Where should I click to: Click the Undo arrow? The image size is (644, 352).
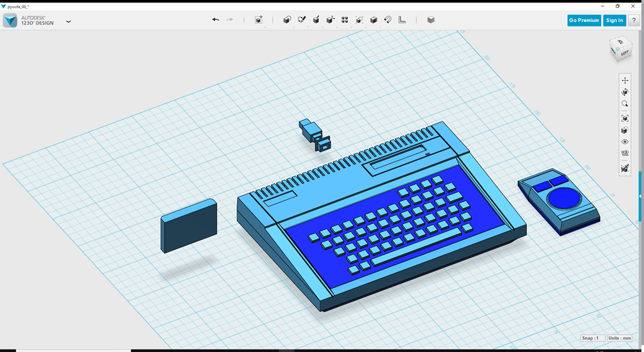click(x=216, y=20)
